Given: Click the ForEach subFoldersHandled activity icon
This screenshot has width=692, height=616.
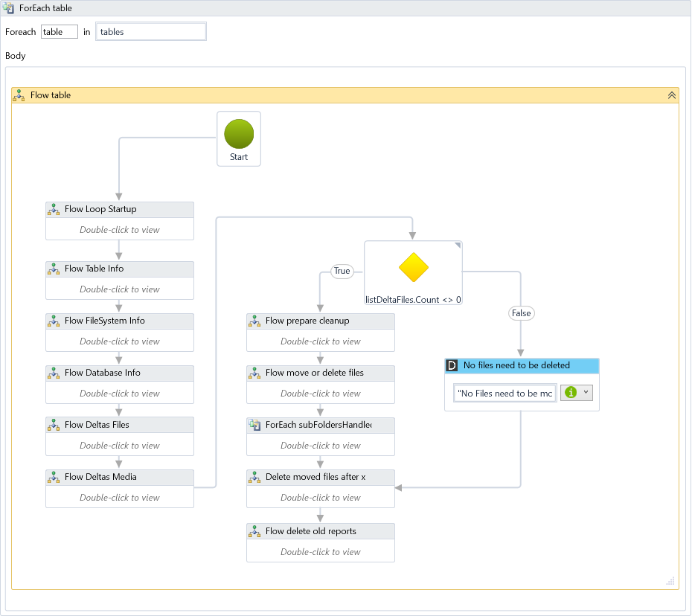Looking at the screenshot, I should 254,425.
